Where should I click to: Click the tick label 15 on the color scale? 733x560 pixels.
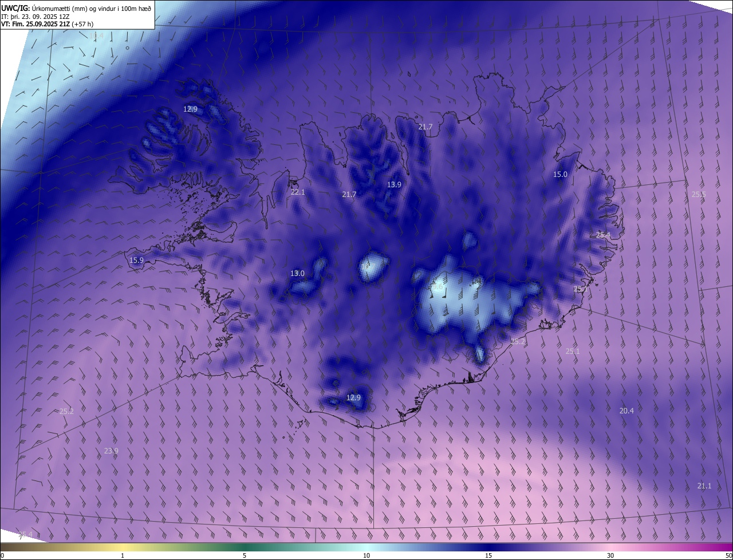coord(488,555)
